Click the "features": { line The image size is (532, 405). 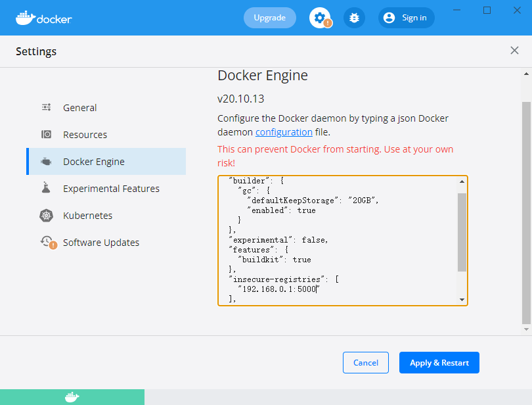click(x=259, y=250)
